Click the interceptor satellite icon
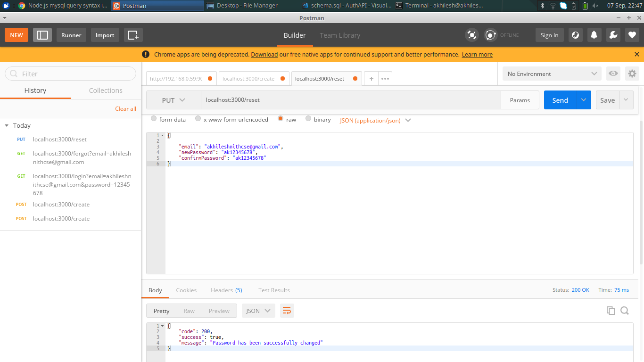 click(471, 35)
